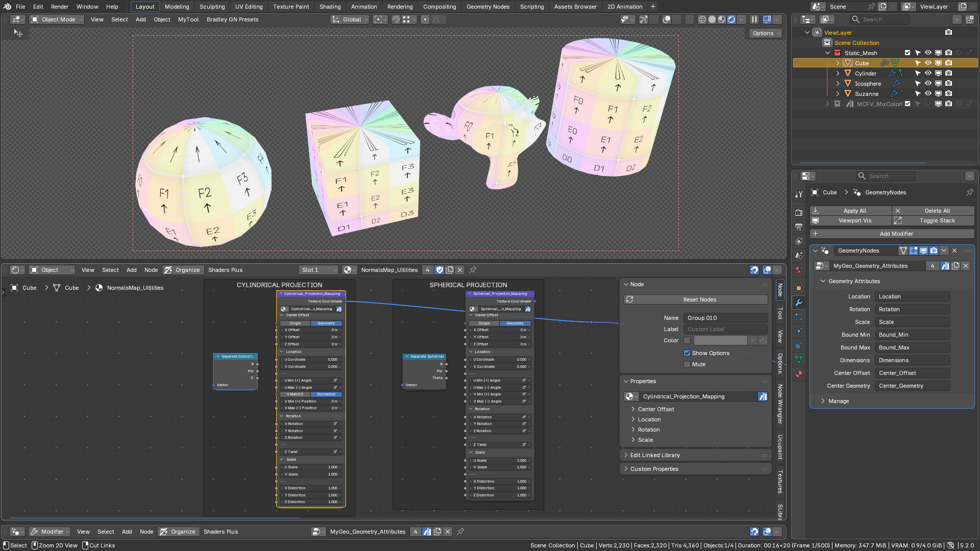
Task: Click the Add Modifier button
Action: coord(892,234)
